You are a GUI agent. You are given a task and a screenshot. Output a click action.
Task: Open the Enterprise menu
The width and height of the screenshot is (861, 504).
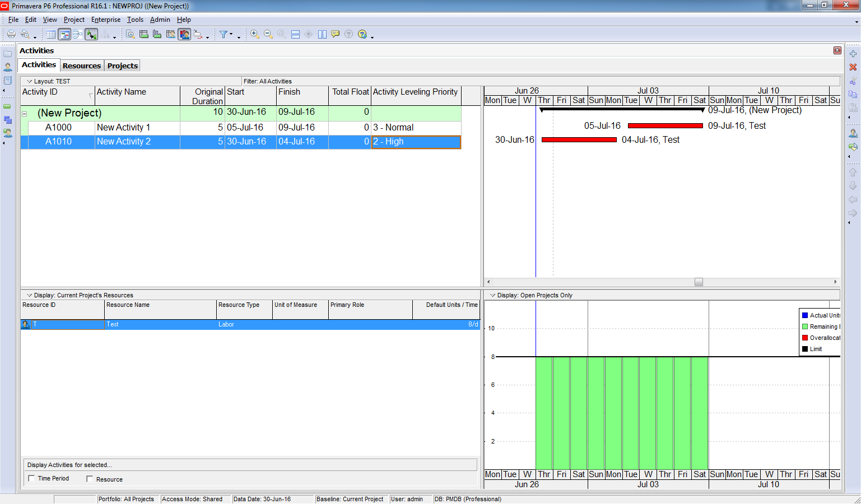click(105, 20)
